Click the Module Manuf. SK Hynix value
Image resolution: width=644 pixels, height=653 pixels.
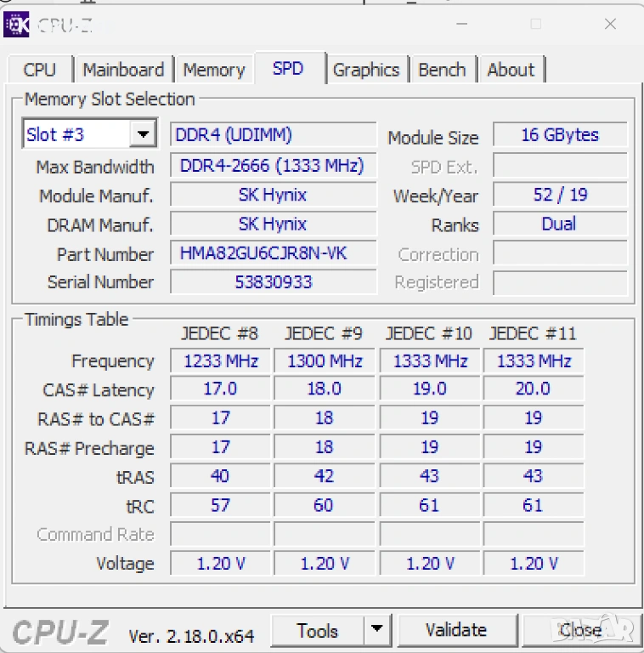[x=273, y=195]
